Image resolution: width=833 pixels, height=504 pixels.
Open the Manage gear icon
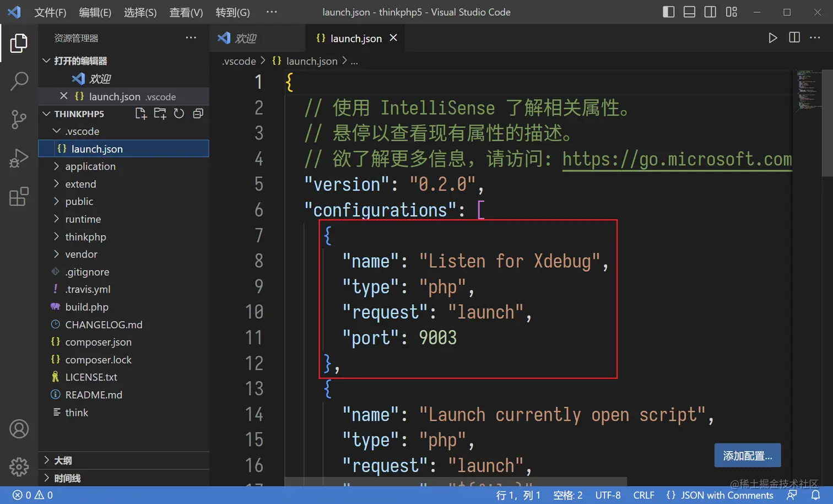(x=19, y=467)
